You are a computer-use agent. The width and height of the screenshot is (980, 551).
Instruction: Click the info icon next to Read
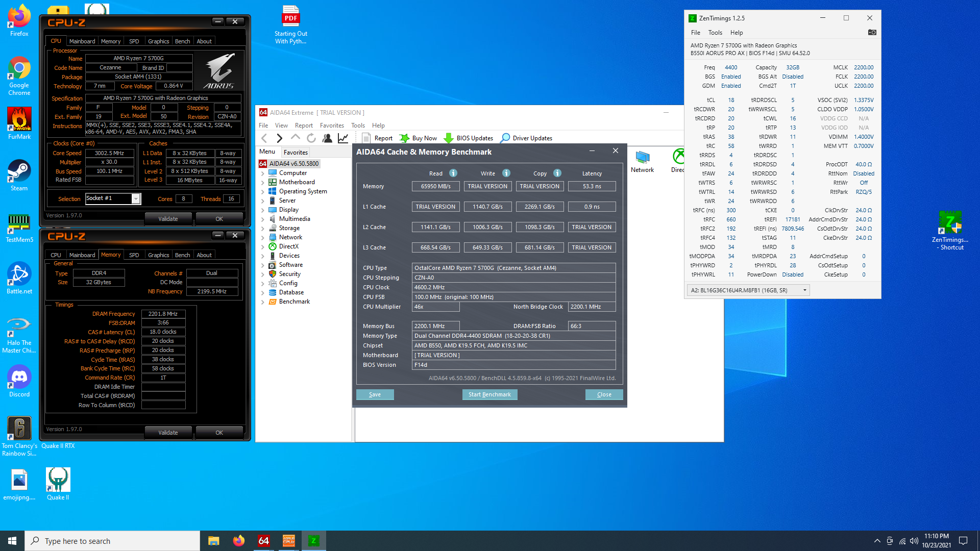click(x=453, y=173)
